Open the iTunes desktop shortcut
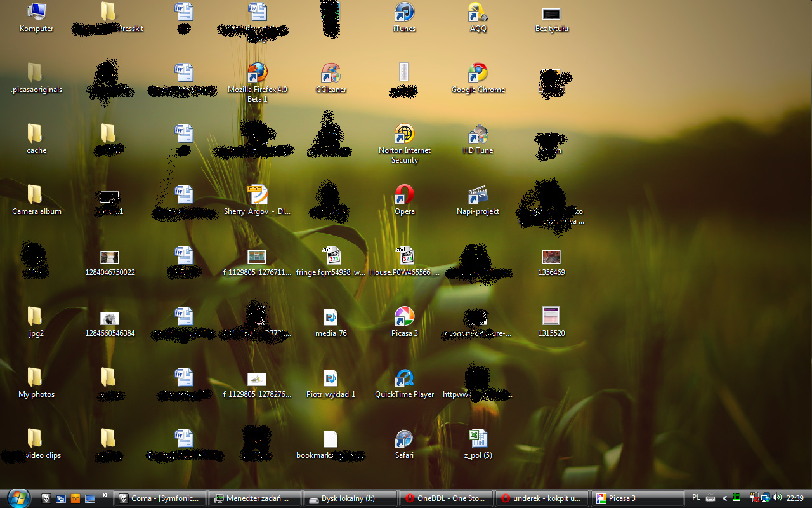This screenshot has width=812, height=508. (x=404, y=13)
